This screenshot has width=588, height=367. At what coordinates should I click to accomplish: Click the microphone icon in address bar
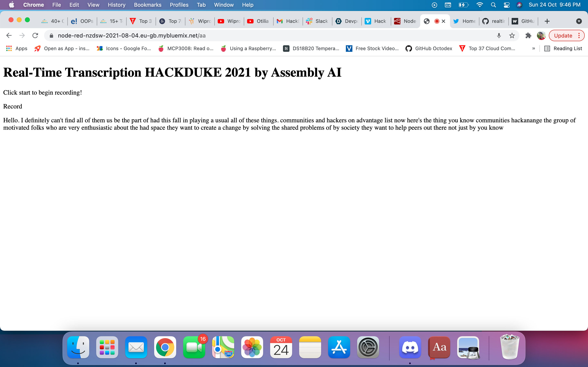[x=499, y=36]
